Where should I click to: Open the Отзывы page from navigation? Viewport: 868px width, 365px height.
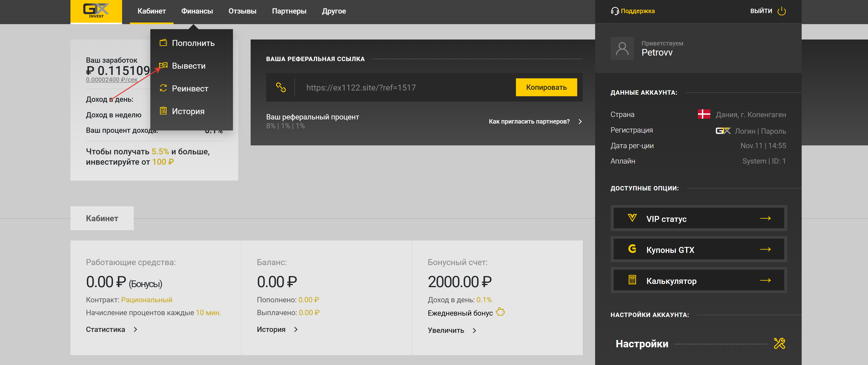point(242,11)
